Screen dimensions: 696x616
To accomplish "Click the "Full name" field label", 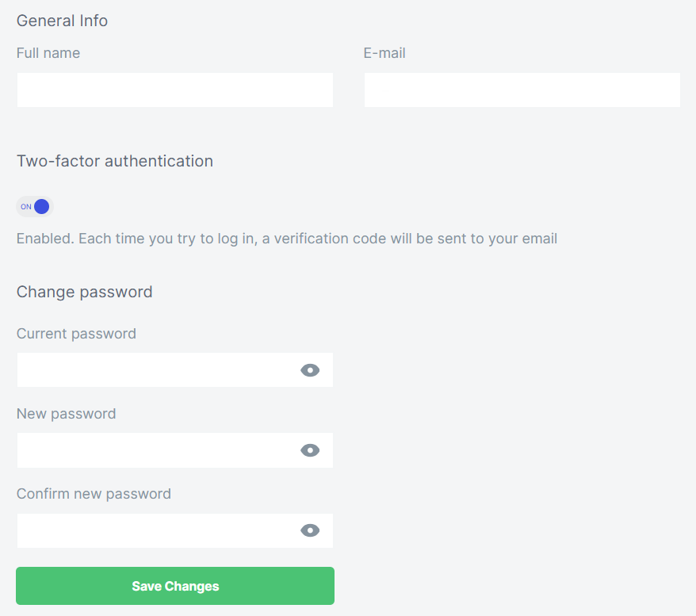I will coord(48,53).
